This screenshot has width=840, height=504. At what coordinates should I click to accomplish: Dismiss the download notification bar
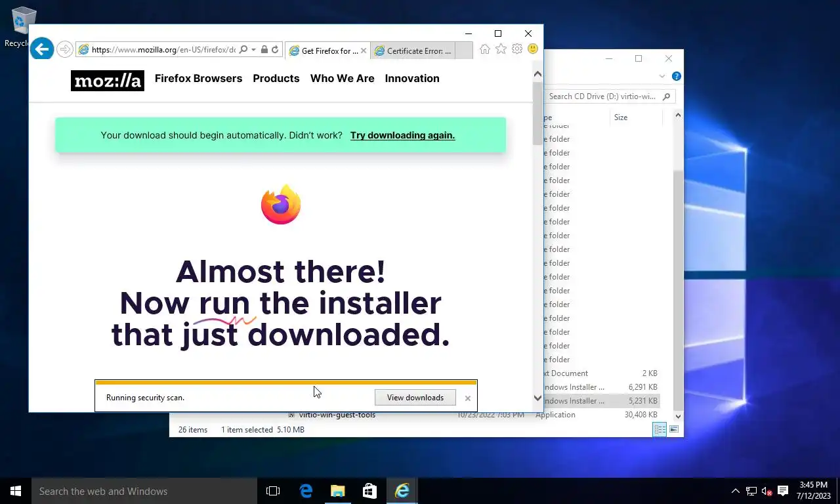pos(467,398)
